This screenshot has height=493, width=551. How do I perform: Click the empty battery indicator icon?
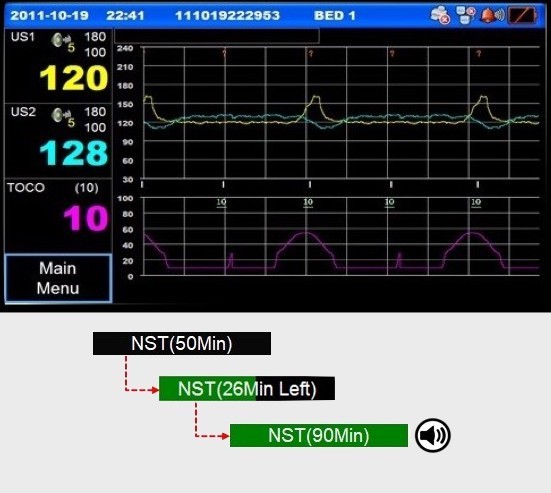[x=522, y=15]
